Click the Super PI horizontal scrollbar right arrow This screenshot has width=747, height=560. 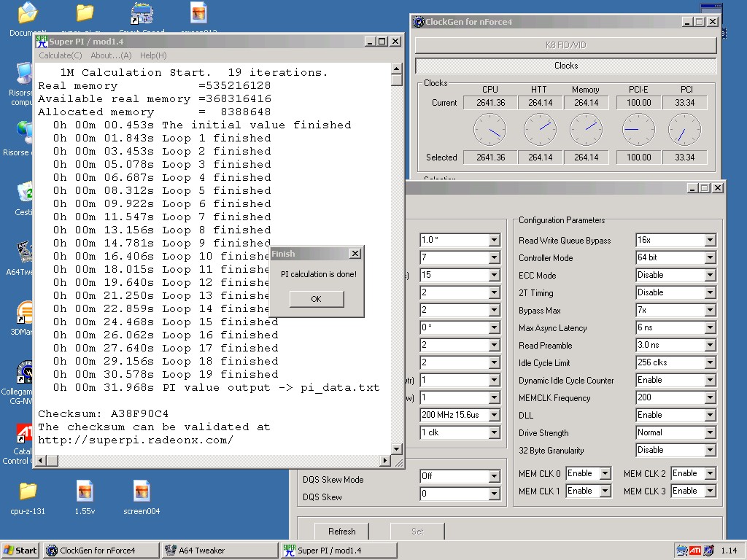pyautogui.click(x=385, y=461)
